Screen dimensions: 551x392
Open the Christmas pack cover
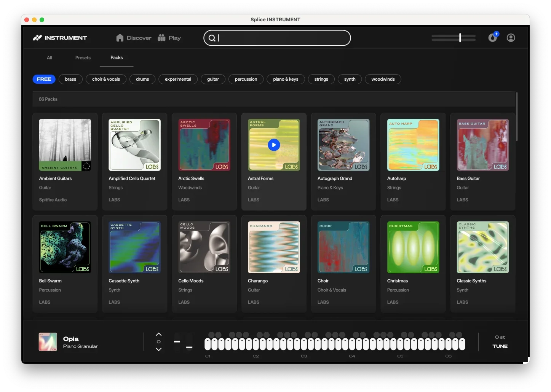tap(413, 247)
